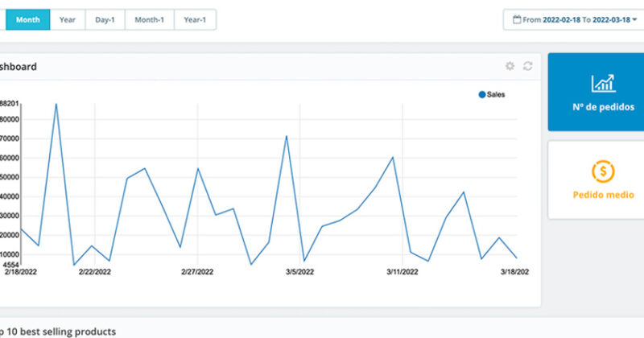
Task: Select the Month period tab
Action: tap(27, 19)
